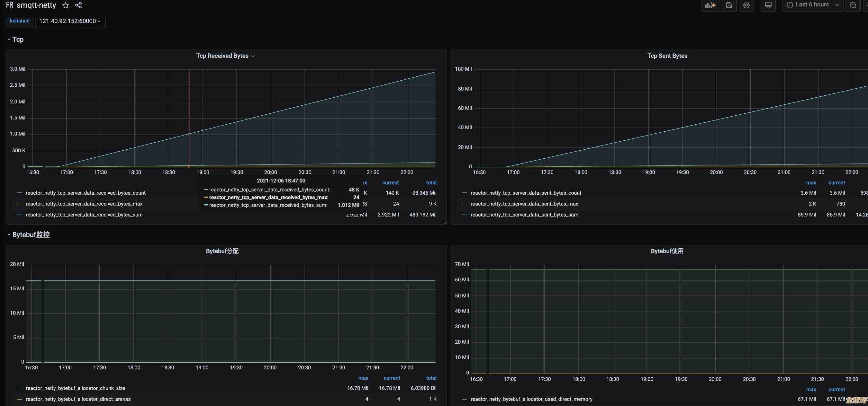Toggle allocator_chunk_size series in legend

click(75, 388)
